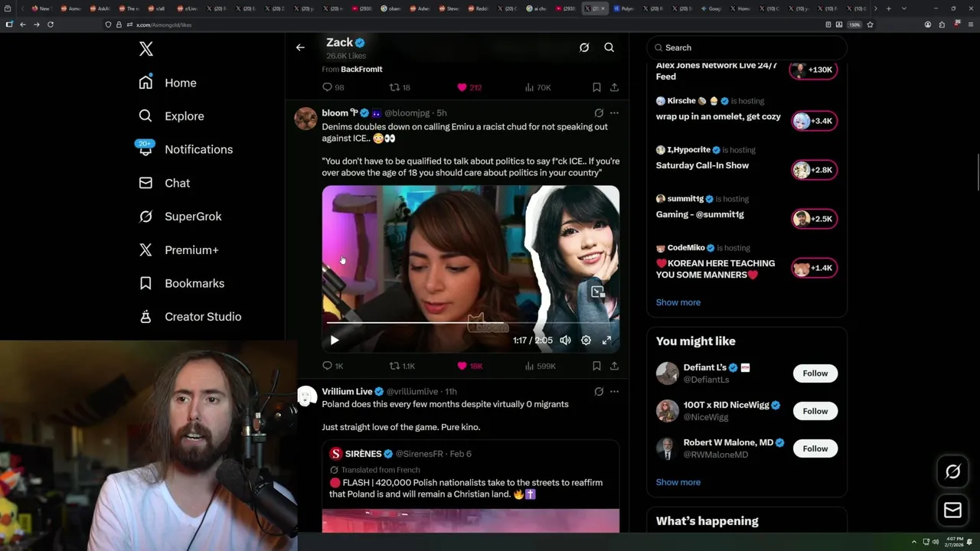This screenshot has width=980, height=551.
Task: Show more under You might like
Action: [x=678, y=482]
